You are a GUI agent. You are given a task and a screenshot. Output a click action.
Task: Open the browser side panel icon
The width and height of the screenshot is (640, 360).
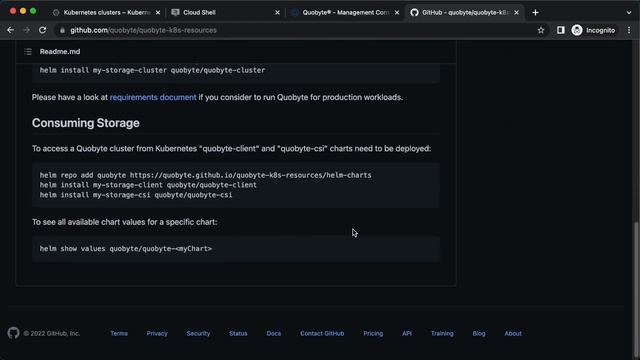(x=561, y=30)
